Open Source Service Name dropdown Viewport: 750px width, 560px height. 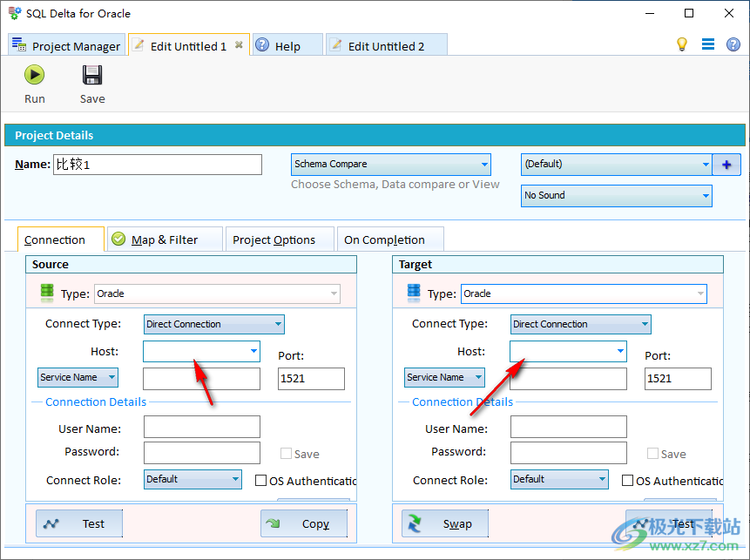click(78, 377)
